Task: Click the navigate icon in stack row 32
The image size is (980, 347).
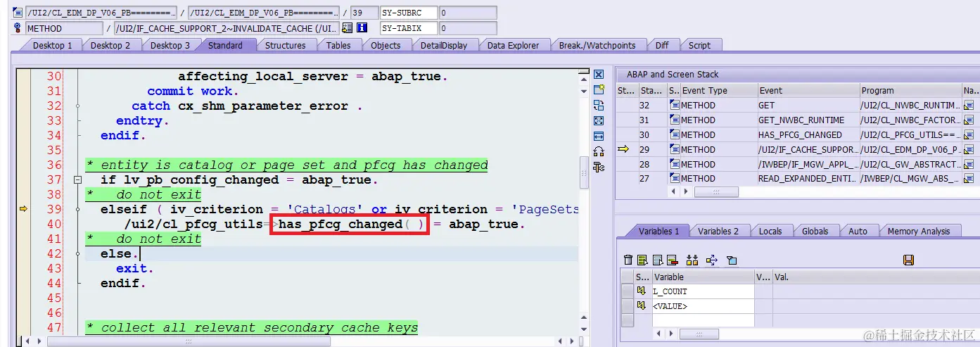Action: point(969,106)
